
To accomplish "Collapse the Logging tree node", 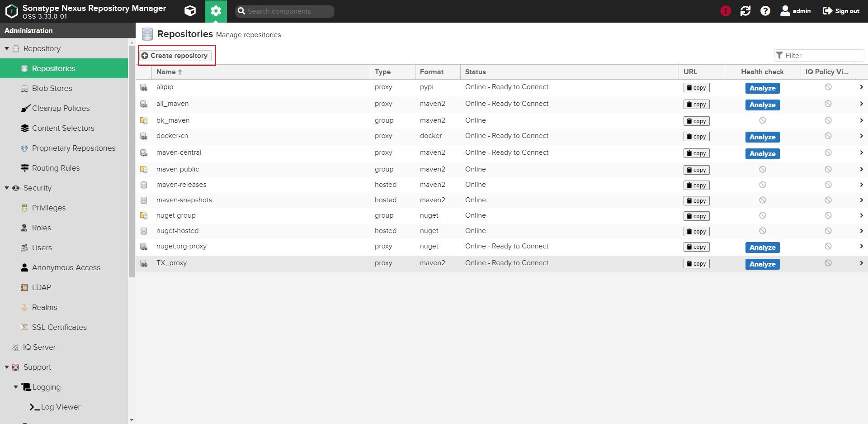I will 16,387.
